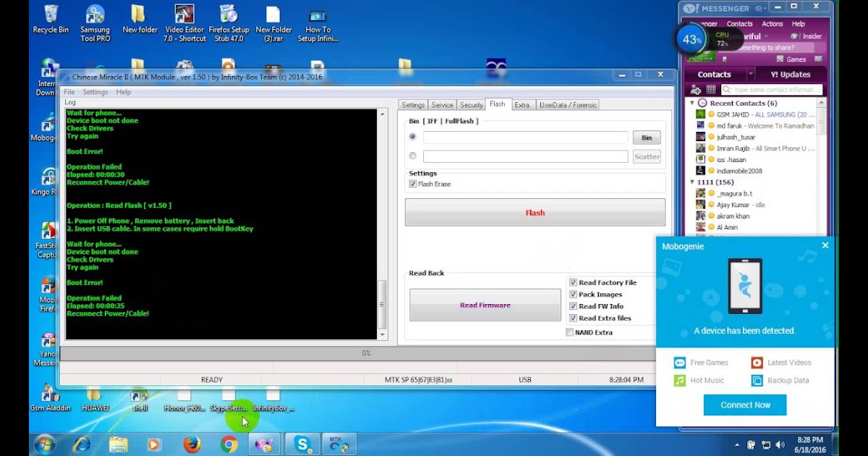The width and height of the screenshot is (868, 456).
Task: Open HUAWEI folder desktop icon
Action: coord(95,399)
